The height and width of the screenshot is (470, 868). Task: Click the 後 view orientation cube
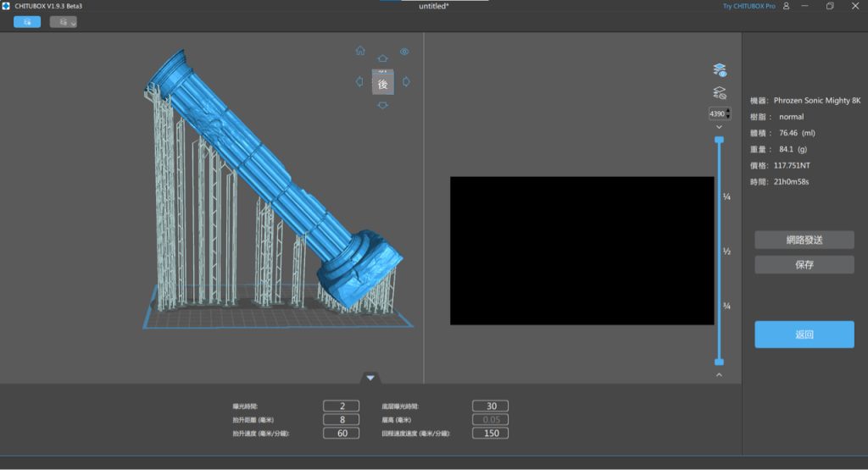(x=382, y=84)
